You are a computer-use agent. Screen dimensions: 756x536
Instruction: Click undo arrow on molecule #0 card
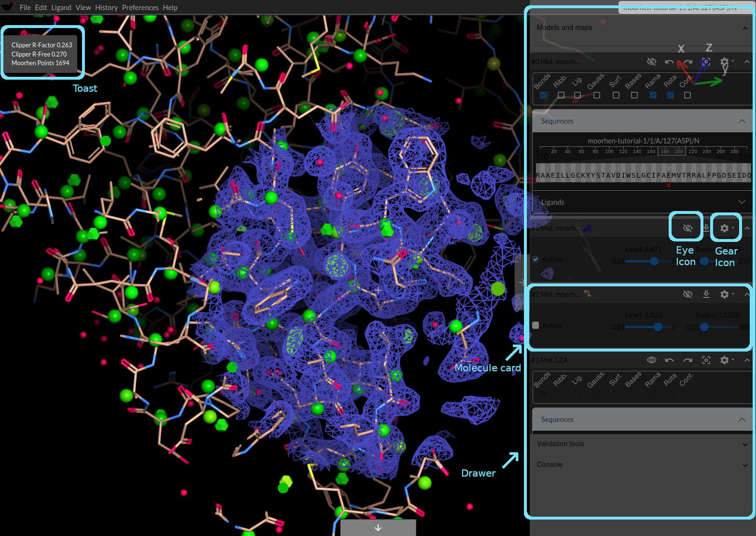(669, 62)
